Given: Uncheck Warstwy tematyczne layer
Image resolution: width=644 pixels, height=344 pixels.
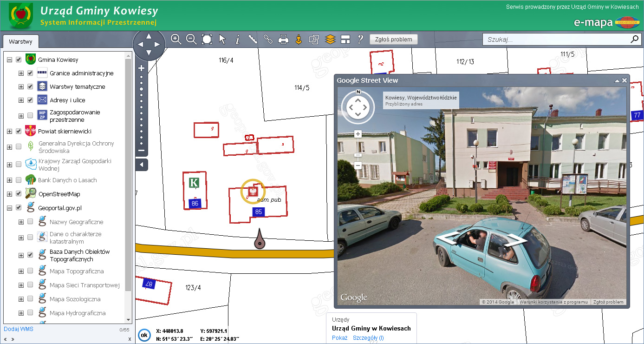Looking at the screenshot, I should coord(30,86).
